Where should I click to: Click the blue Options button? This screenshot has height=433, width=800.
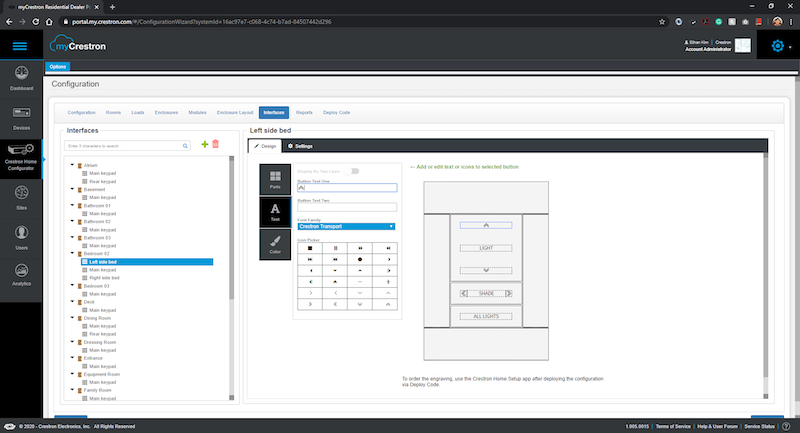click(58, 67)
